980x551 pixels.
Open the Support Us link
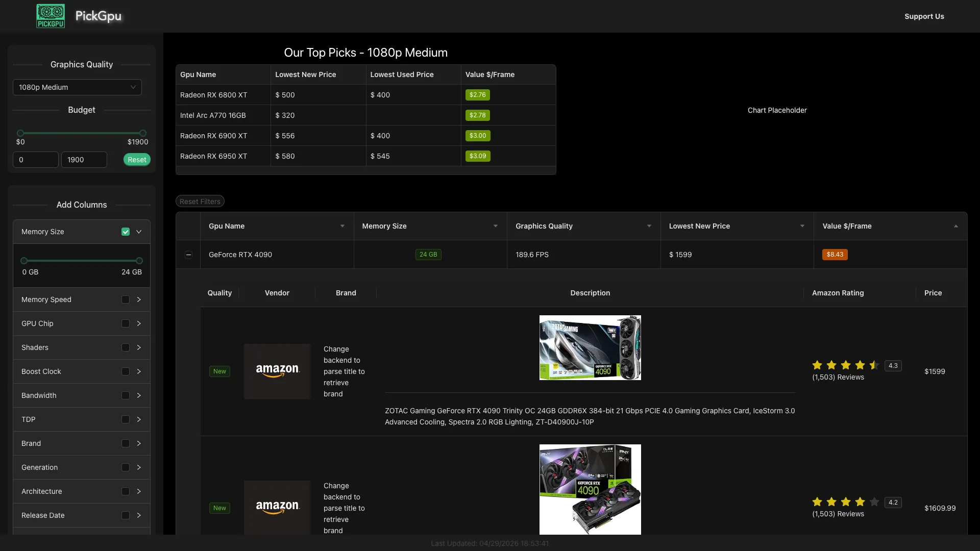[x=924, y=16]
